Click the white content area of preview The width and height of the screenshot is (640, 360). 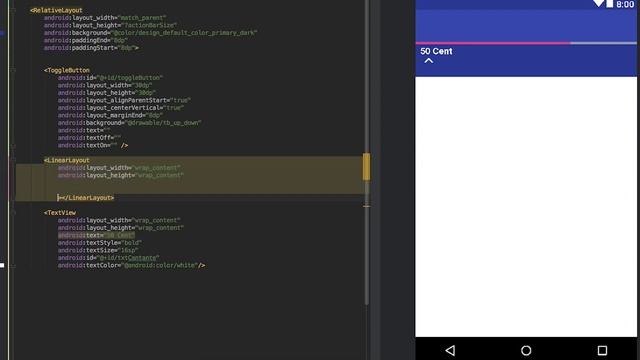[x=526, y=207]
